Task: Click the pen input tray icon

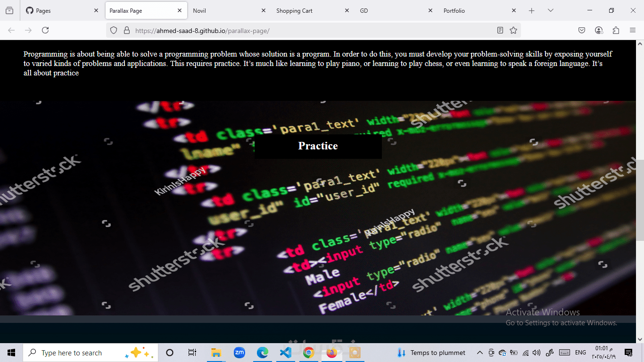Action: pyautogui.click(x=549, y=353)
